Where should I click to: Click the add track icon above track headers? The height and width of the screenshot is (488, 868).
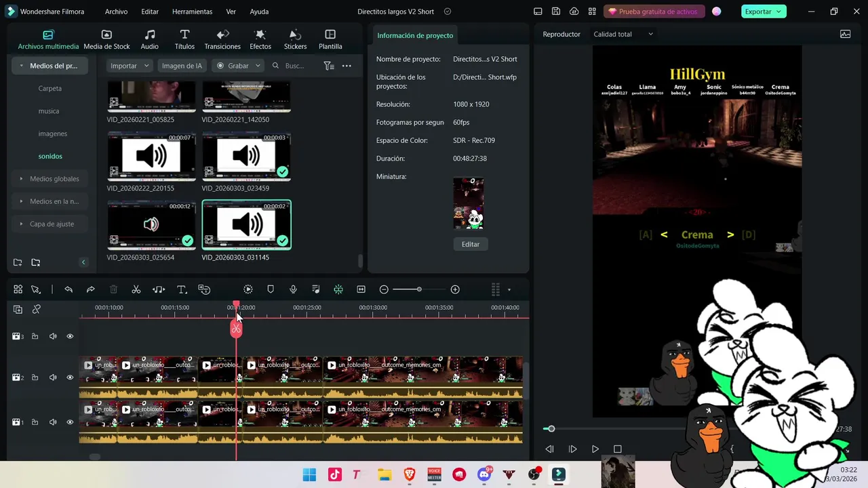pyautogui.click(x=18, y=309)
